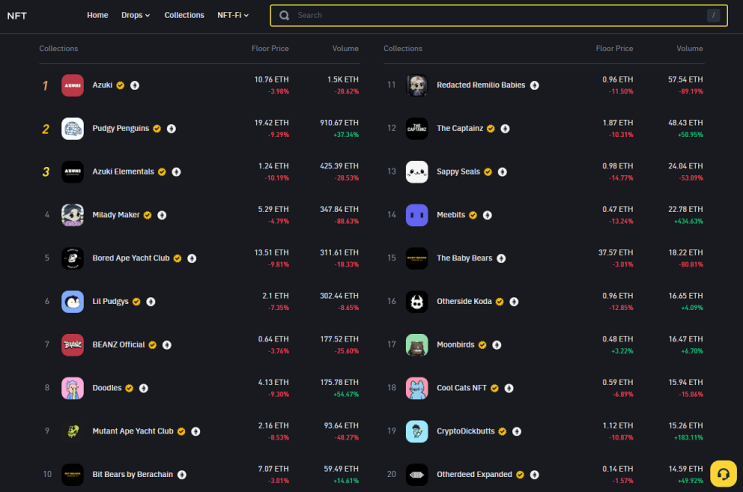Screen dimensions: 743x492
Task: Click the left table Volume header
Action: 345,48
